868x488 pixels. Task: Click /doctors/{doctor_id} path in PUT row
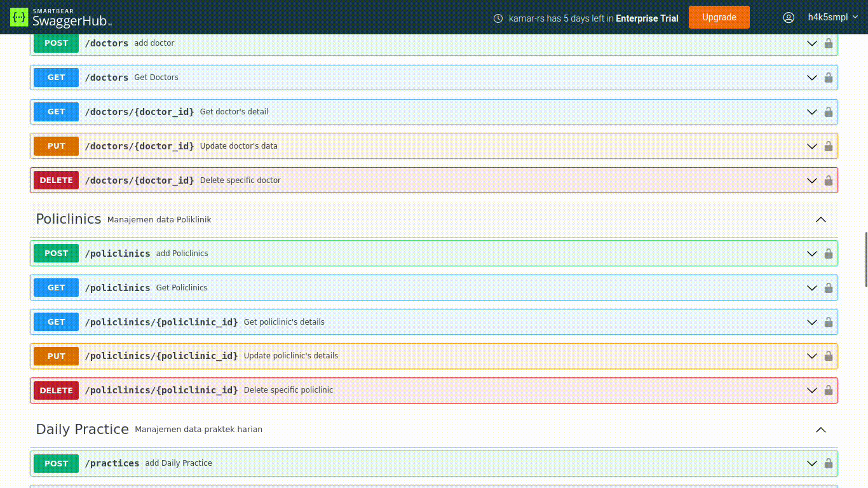click(140, 146)
